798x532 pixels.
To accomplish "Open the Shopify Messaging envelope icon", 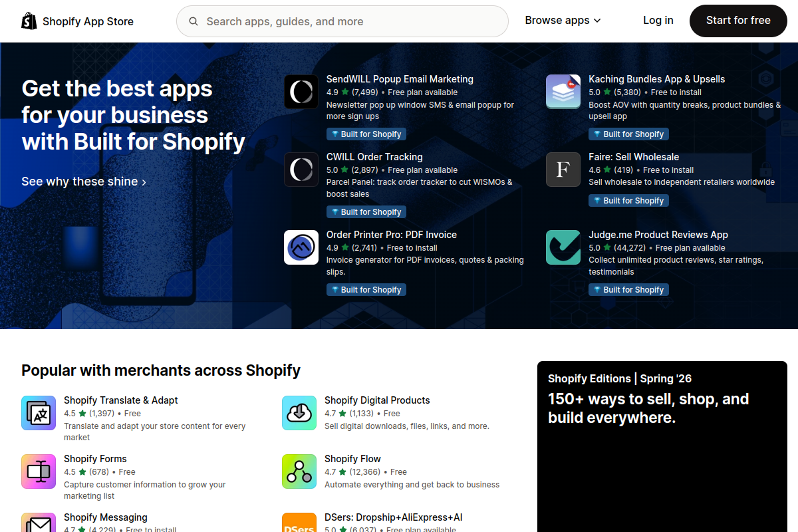I will coord(39,523).
